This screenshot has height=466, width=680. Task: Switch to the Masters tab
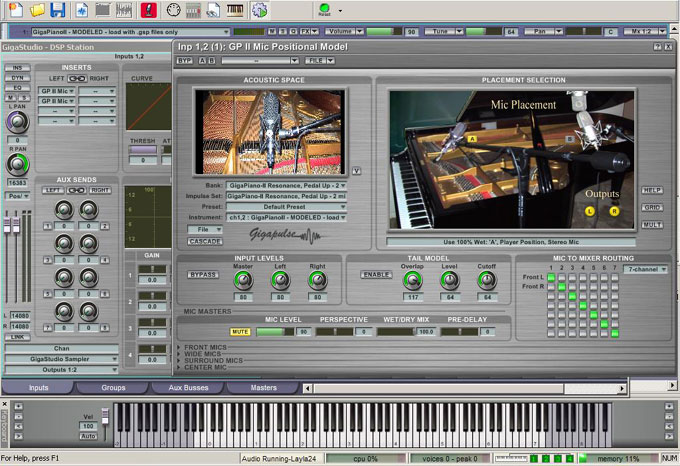point(263,388)
